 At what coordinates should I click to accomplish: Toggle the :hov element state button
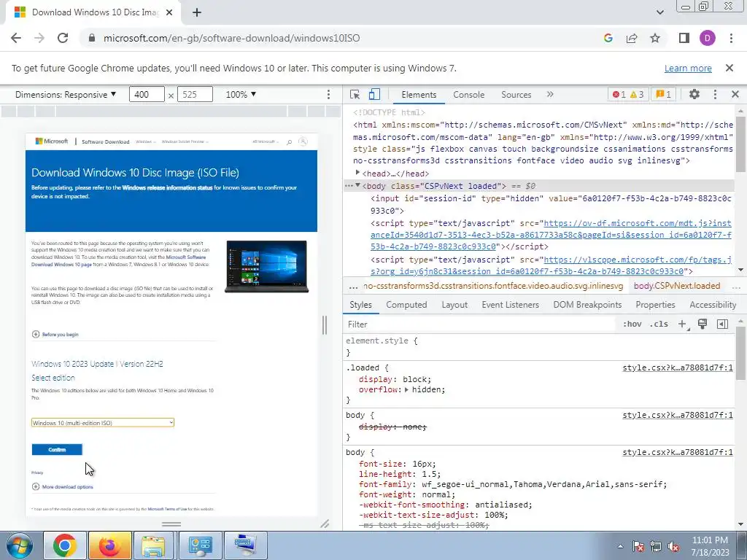[632, 324]
